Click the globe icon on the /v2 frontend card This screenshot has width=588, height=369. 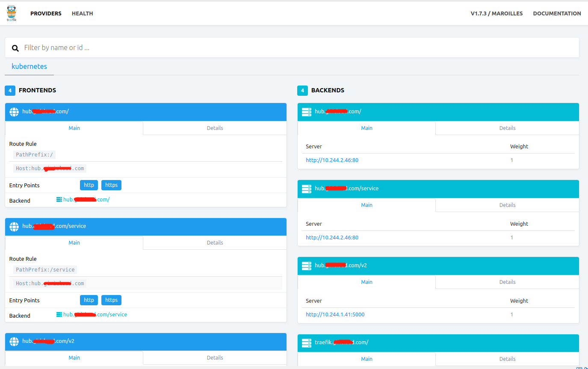[14, 342]
